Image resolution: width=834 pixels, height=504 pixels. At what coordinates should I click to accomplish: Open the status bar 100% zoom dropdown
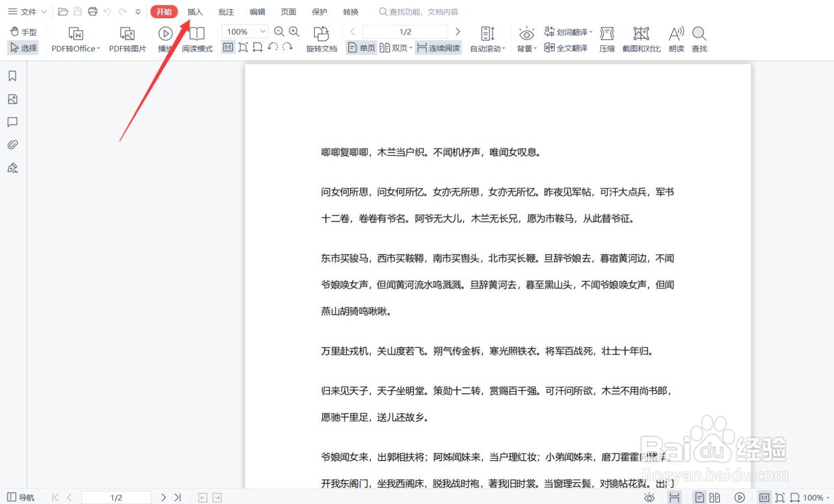pyautogui.click(x=817, y=497)
